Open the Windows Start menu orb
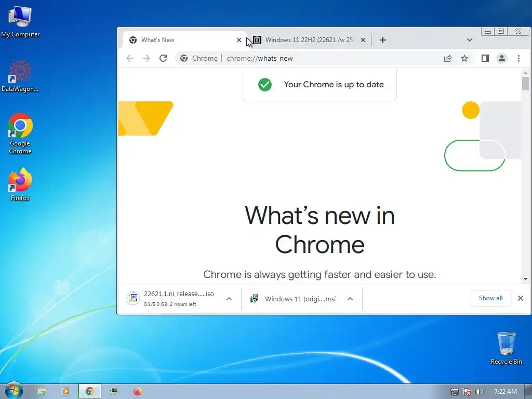This screenshot has height=399, width=532. point(14,391)
